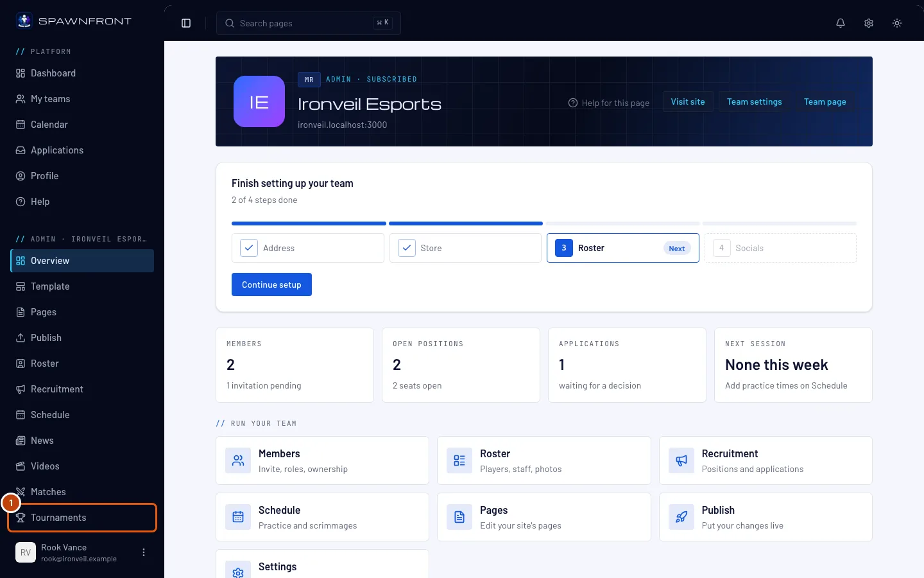This screenshot has height=578, width=924.
Task: Open Matches in admin sidebar
Action: (x=82, y=492)
